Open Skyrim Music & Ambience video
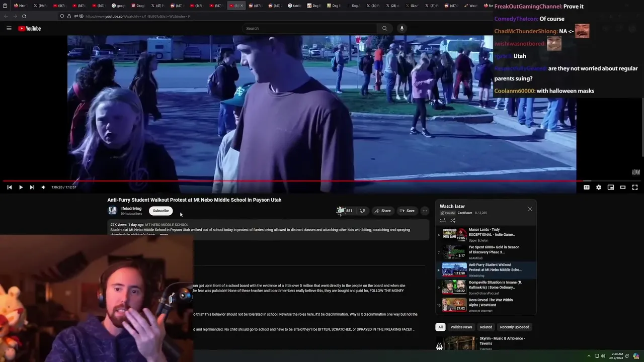This screenshot has height=362, width=644. coord(483,343)
